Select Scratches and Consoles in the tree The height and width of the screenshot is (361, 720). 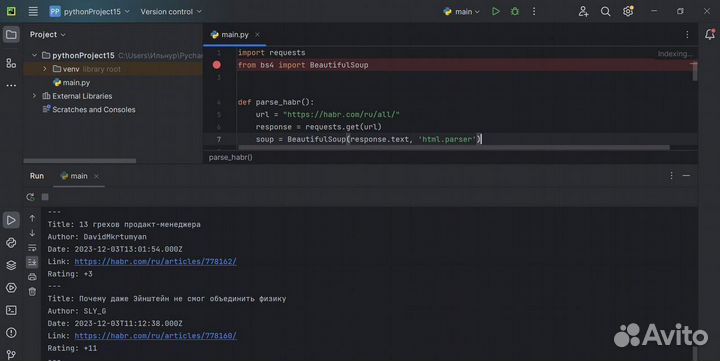[x=89, y=110]
